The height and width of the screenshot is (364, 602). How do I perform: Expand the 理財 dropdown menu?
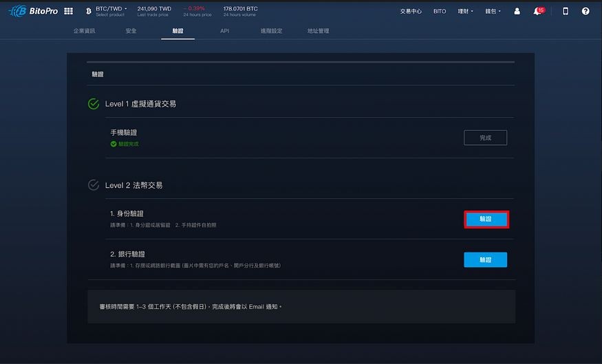click(x=465, y=11)
